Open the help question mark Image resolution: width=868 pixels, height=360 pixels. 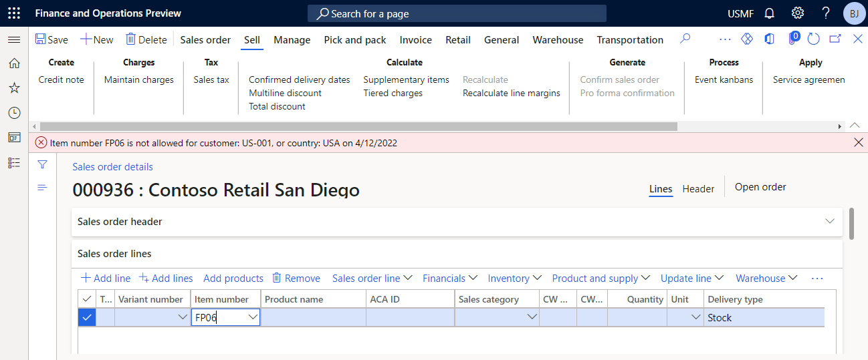pos(826,13)
